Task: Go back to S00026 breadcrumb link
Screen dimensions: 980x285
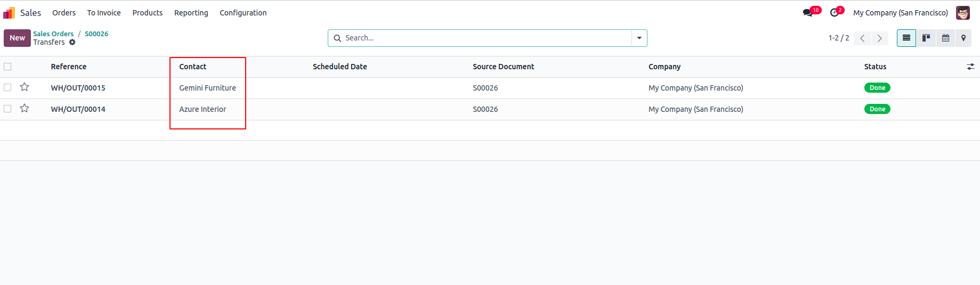Action: [96, 34]
